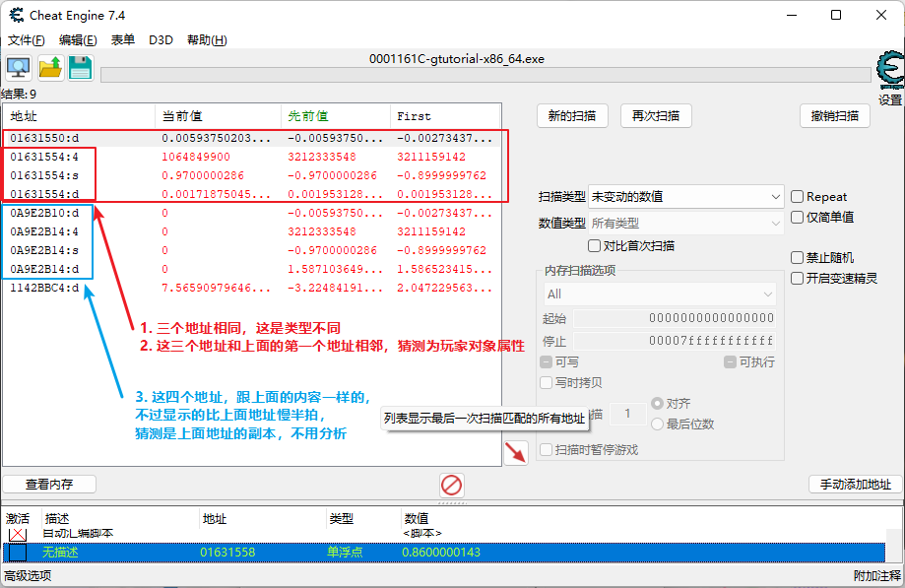Click the Cheat Engine title bar icon

point(17,15)
